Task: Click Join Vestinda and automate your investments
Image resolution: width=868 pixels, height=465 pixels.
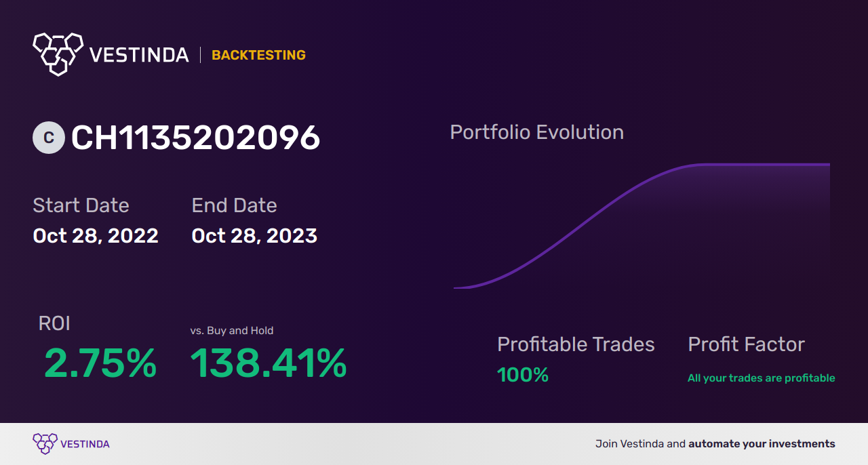Action: click(715, 444)
